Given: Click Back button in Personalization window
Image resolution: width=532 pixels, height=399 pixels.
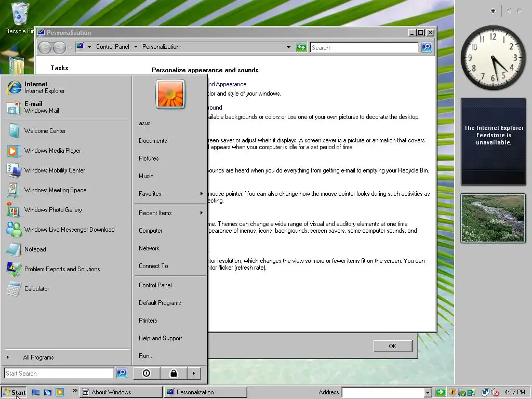Looking at the screenshot, I should [x=45, y=47].
